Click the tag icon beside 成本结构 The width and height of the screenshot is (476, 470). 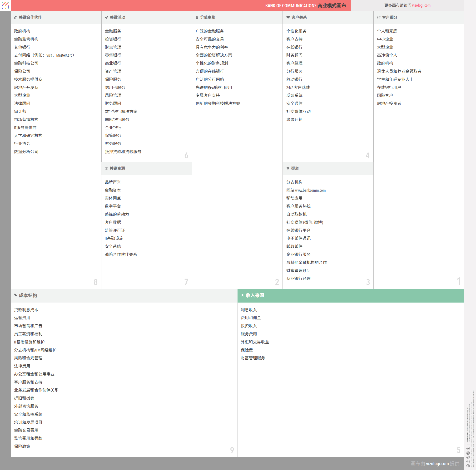(15, 295)
